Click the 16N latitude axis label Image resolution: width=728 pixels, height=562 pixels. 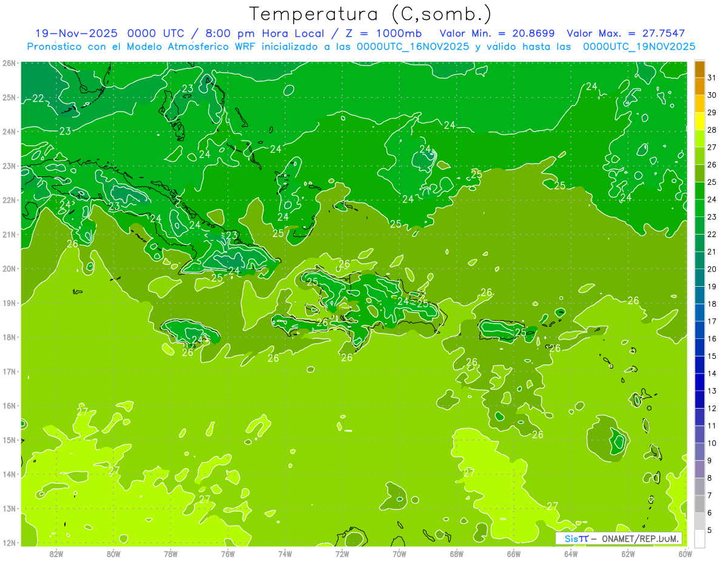click(x=8, y=406)
